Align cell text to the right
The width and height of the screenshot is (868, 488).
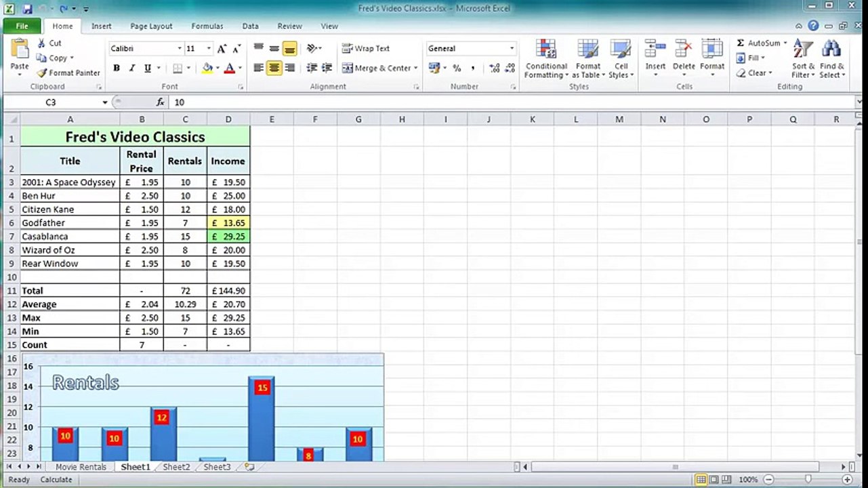click(289, 68)
